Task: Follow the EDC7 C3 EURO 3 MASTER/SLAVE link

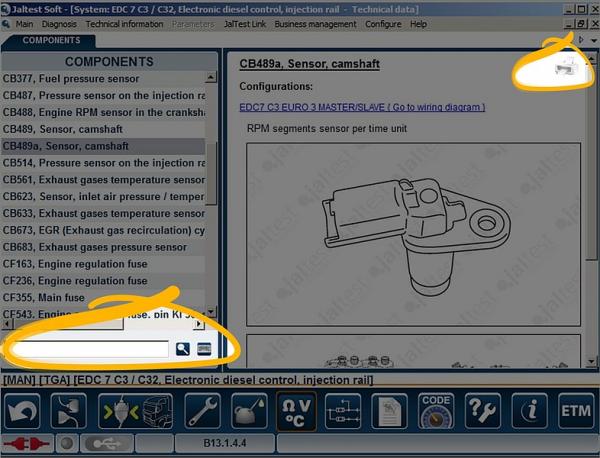Action: coord(362,107)
